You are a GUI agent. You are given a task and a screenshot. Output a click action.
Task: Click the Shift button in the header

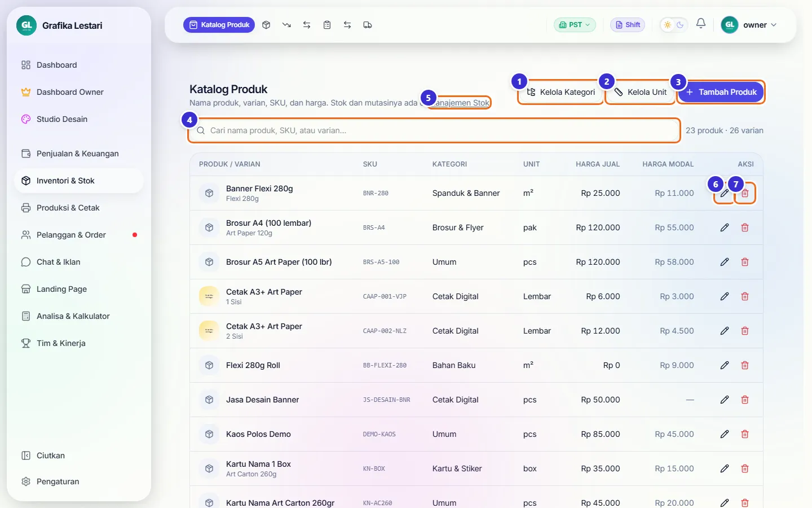(628, 25)
